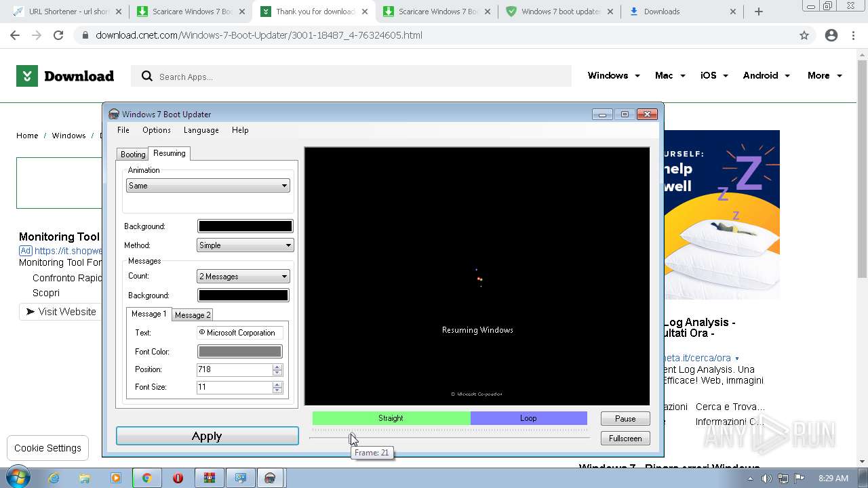Open the Language menu

click(201, 130)
